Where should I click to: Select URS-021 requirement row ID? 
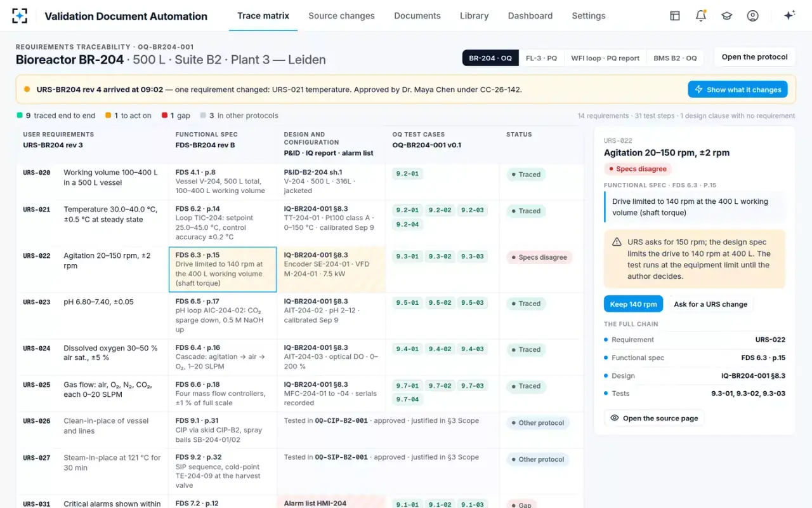tap(37, 210)
